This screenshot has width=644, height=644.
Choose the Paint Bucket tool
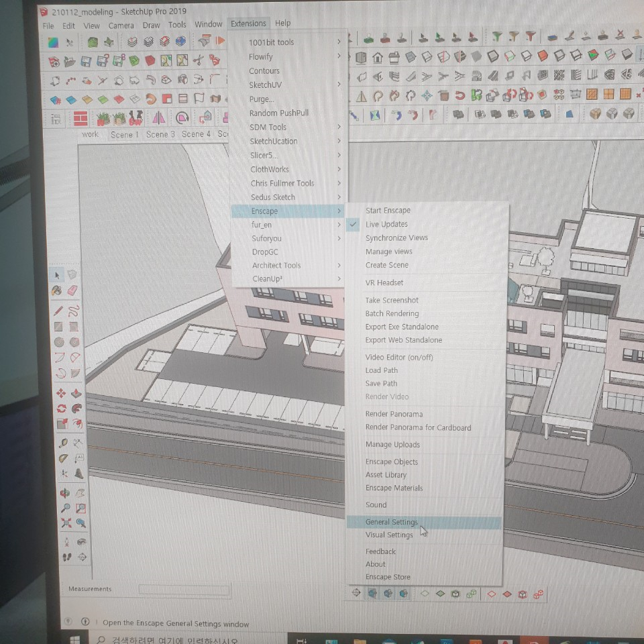[x=57, y=290]
